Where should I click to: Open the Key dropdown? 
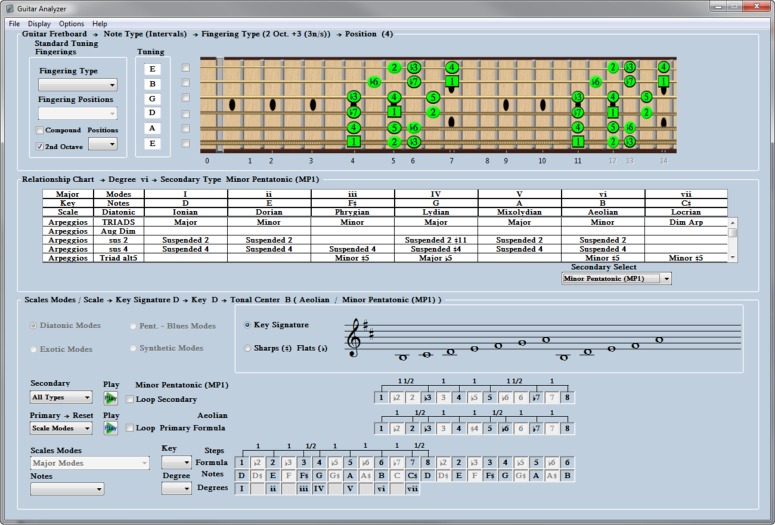pos(176,463)
